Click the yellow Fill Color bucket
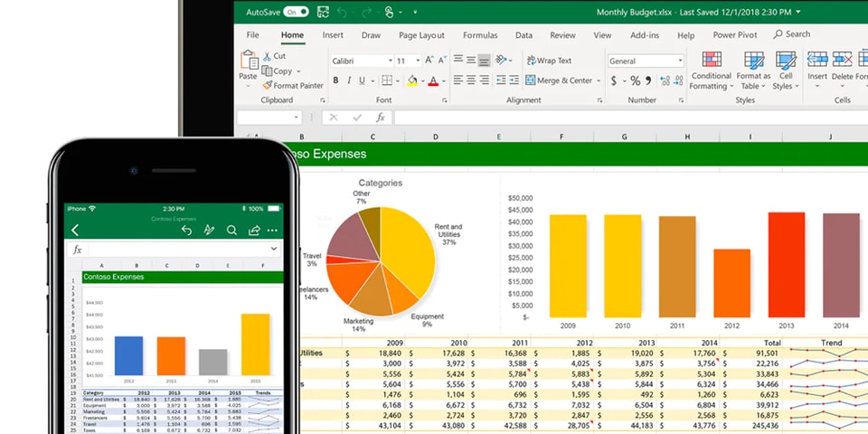 point(412,80)
